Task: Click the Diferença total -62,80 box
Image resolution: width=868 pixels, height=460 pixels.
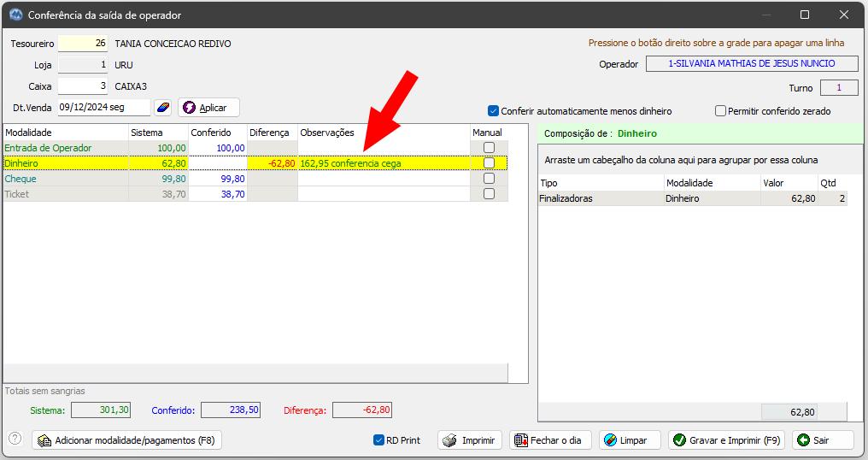Action: pos(362,410)
